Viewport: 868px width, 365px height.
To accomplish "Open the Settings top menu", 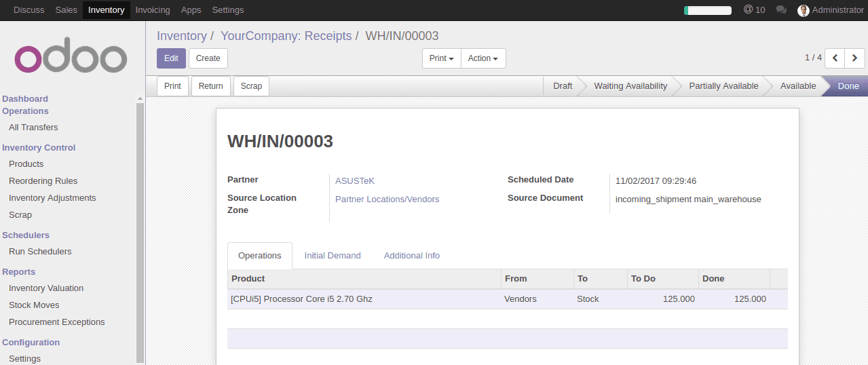I will point(228,10).
